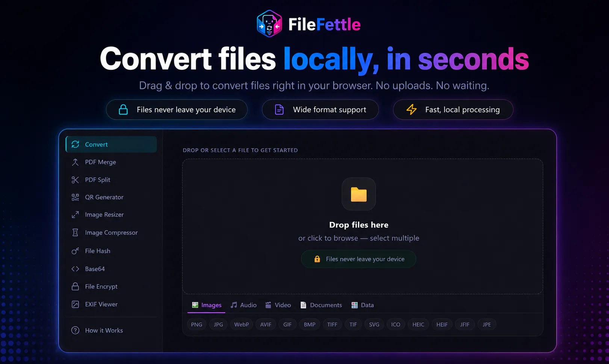Screen dimensions: 609x364
Task: Click the Video tab clapperboard icon
Action: pos(268,305)
